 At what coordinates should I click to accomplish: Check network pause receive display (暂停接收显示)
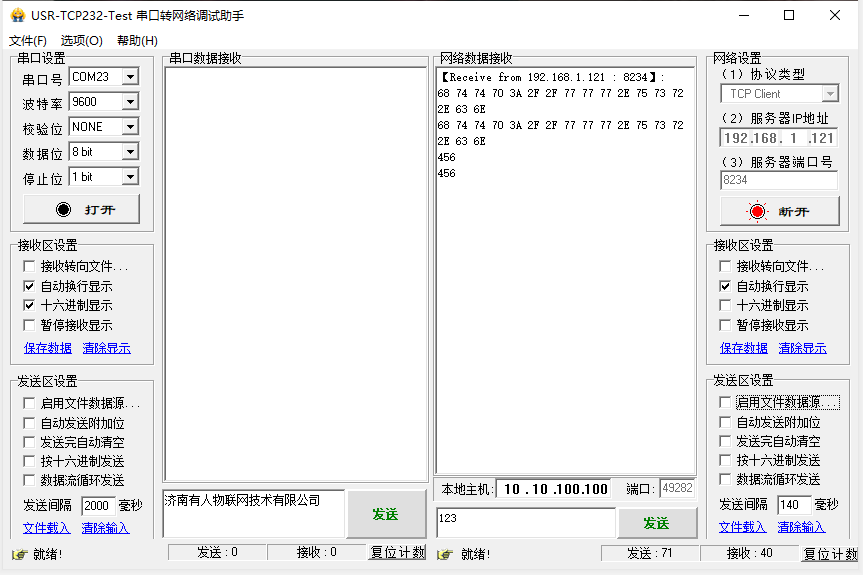tap(726, 325)
